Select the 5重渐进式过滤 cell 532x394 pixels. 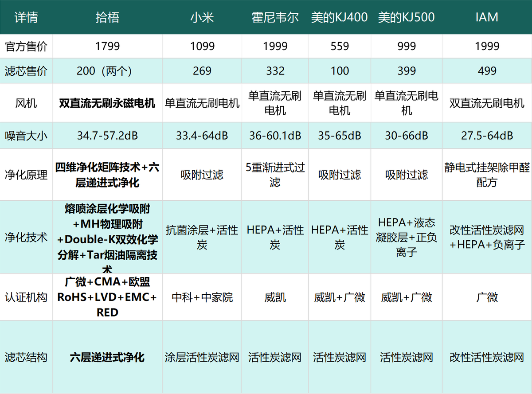(x=275, y=175)
